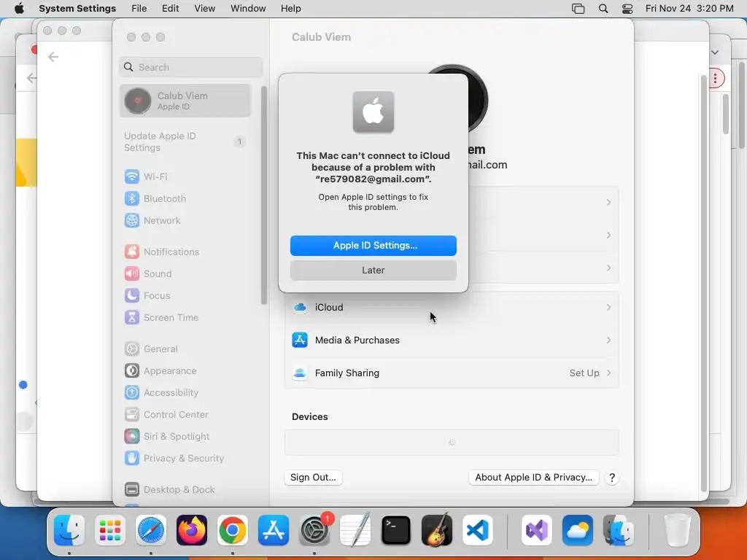Open Control Center in sidebar
This screenshot has width=747, height=560.
pos(186,415)
